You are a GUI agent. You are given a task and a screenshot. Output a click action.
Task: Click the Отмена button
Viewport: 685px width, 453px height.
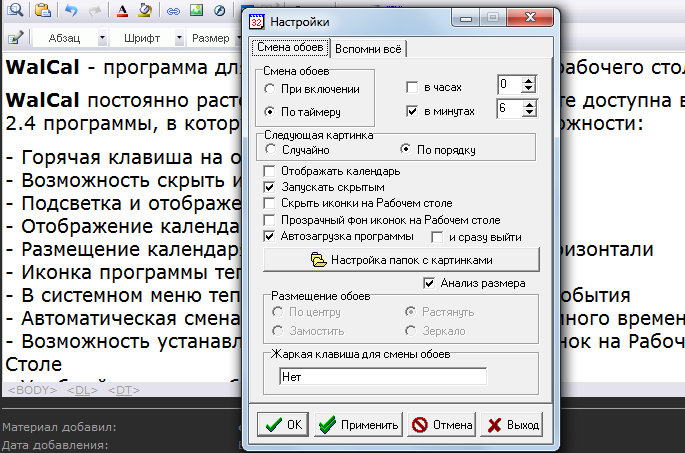coord(442,424)
